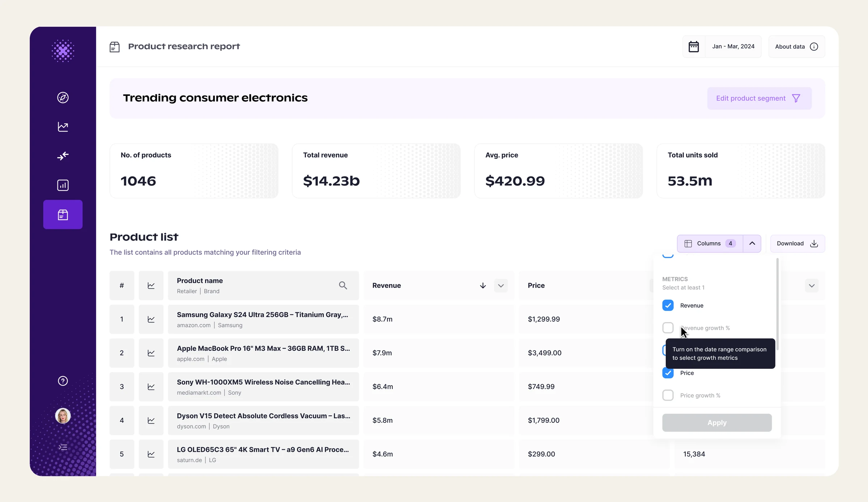Expand sidebar using bottom menu icon
868x502 pixels.
click(x=63, y=447)
